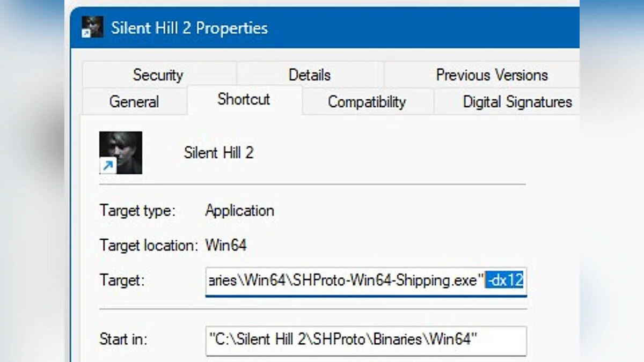Click inside the Target input field

click(343, 280)
